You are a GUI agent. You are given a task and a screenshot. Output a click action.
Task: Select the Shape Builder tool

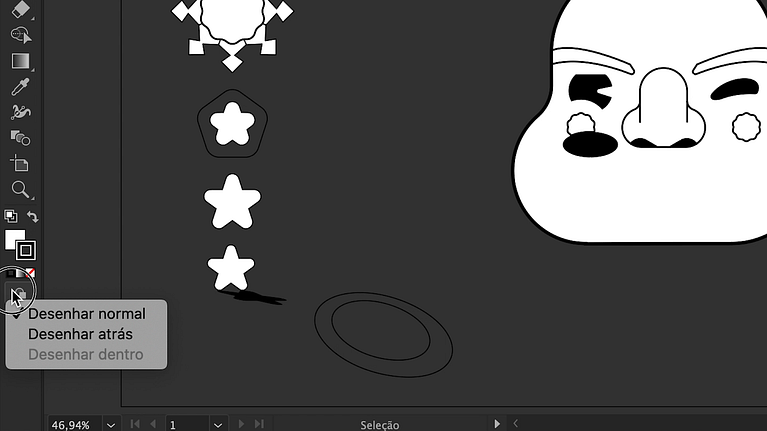pos(20,35)
